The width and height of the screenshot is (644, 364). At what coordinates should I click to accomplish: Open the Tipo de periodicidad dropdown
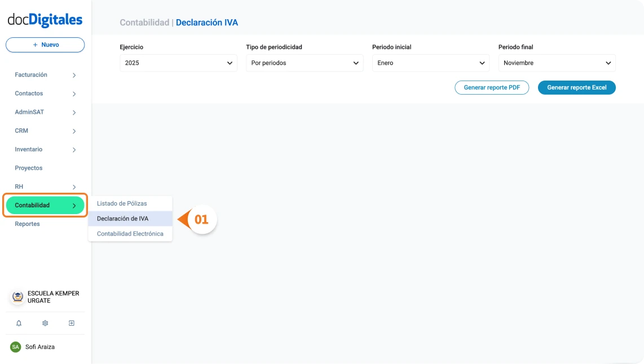(x=304, y=63)
